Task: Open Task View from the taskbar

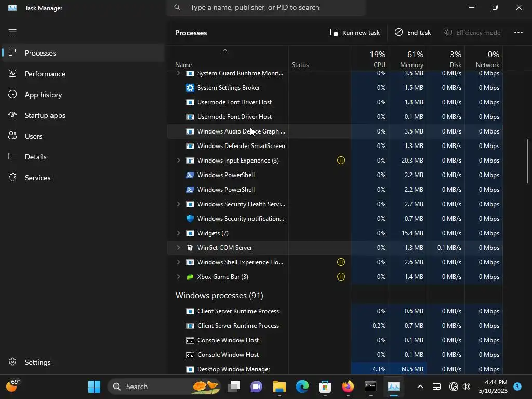Action: (x=234, y=387)
